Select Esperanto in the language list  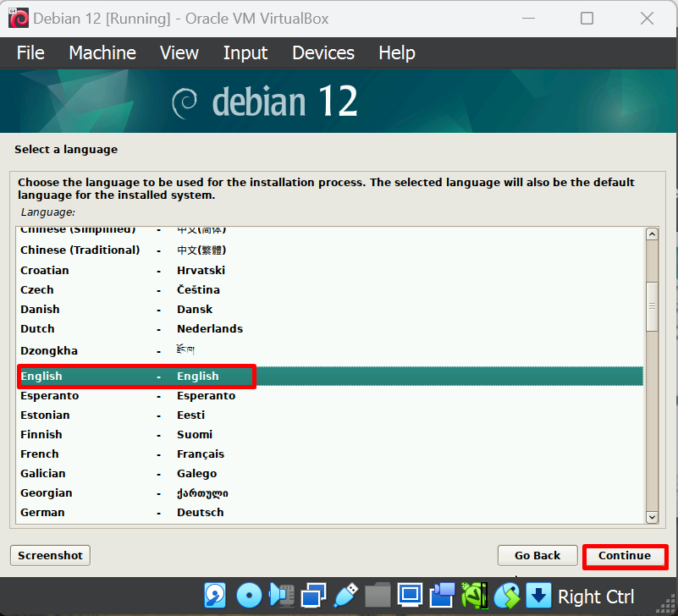pyautogui.click(x=329, y=395)
